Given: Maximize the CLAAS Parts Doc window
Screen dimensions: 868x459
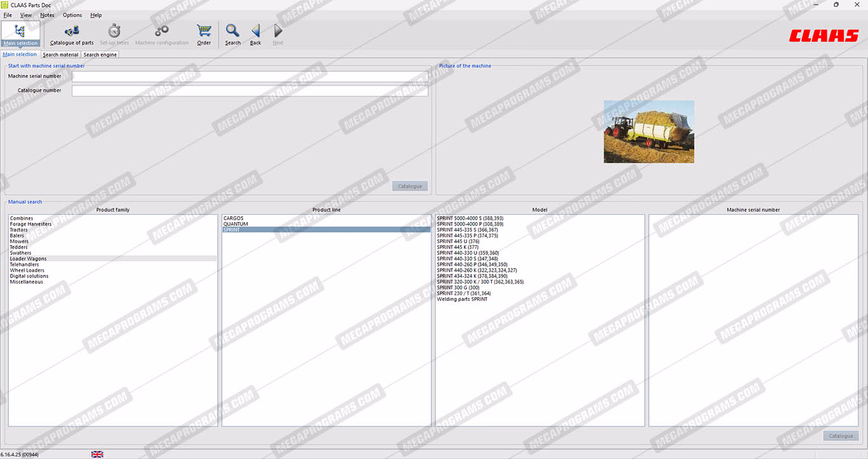Looking at the screenshot, I should click(836, 4).
